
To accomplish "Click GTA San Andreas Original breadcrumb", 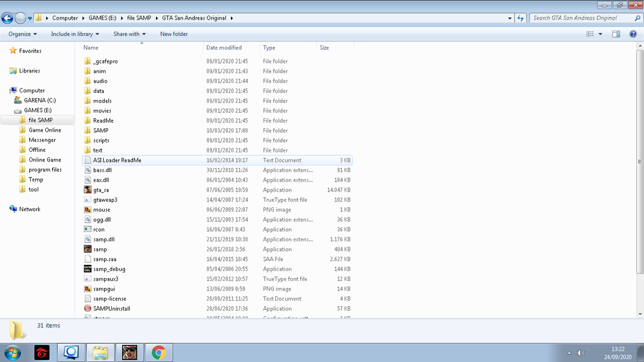I will (x=194, y=18).
